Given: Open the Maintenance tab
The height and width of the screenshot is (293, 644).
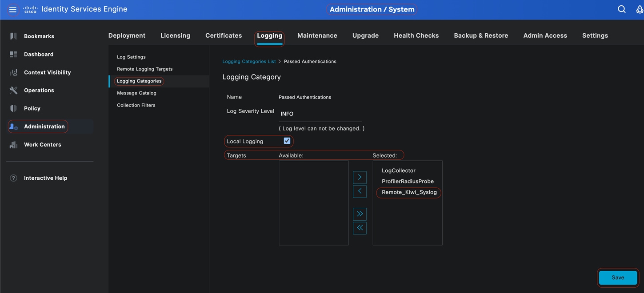Looking at the screenshot, I should [x=317, y=36].
